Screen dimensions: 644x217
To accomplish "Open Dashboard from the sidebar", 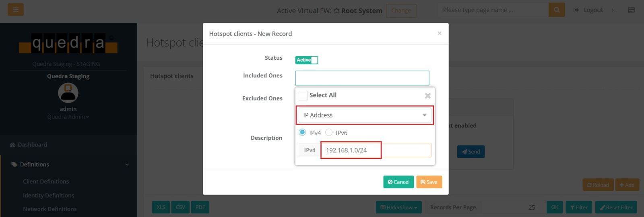I will coord(32,145).
